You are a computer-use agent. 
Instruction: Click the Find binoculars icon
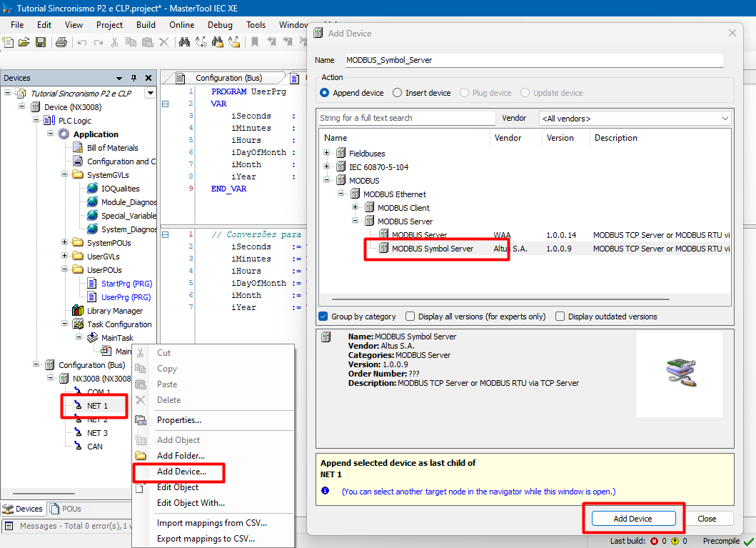pos(184,42)
